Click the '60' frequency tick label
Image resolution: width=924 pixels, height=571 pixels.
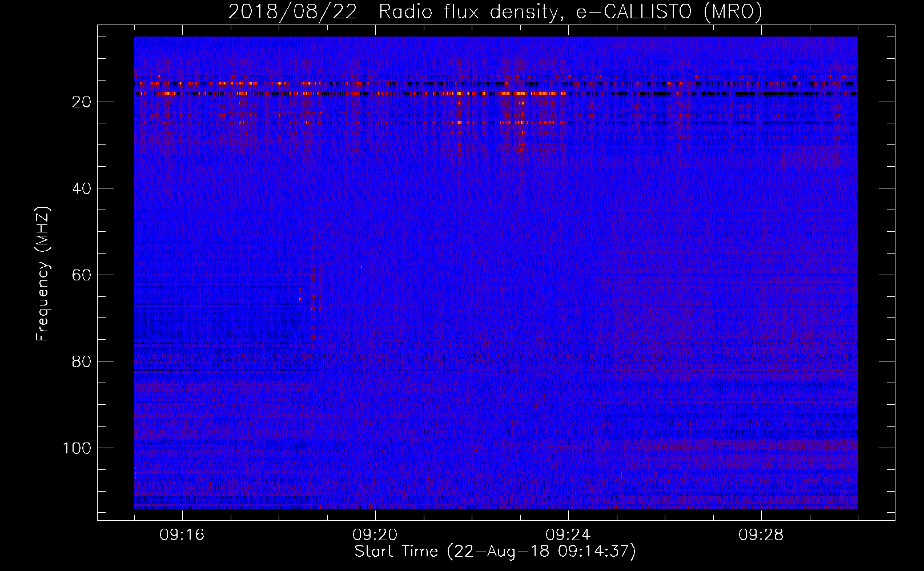pyautogui.click(x=82, y=275)
